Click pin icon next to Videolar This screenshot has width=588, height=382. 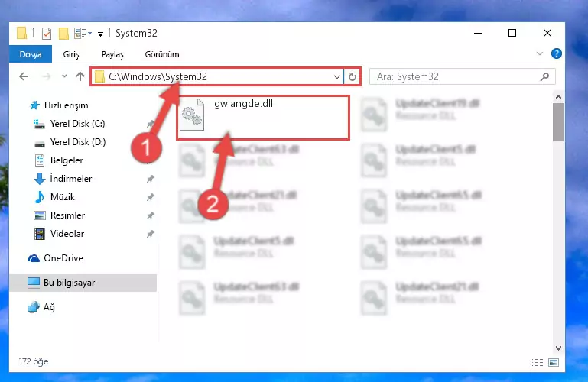(151, 234)
